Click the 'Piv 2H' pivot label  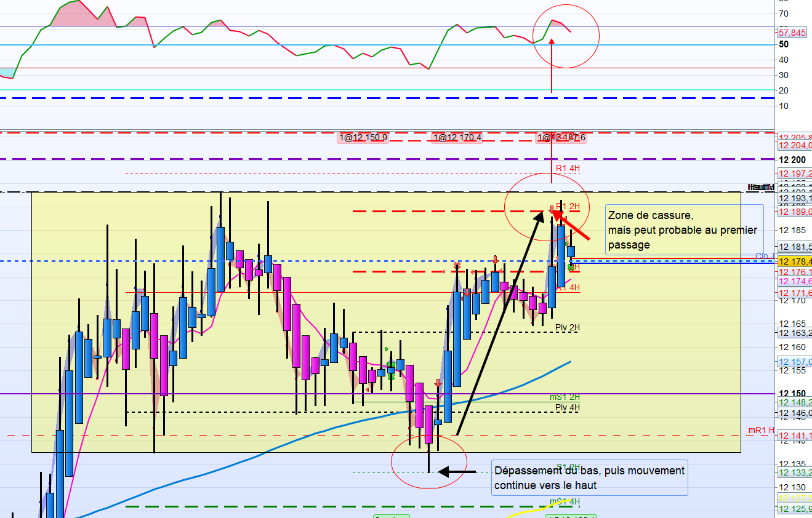(568, 328)
